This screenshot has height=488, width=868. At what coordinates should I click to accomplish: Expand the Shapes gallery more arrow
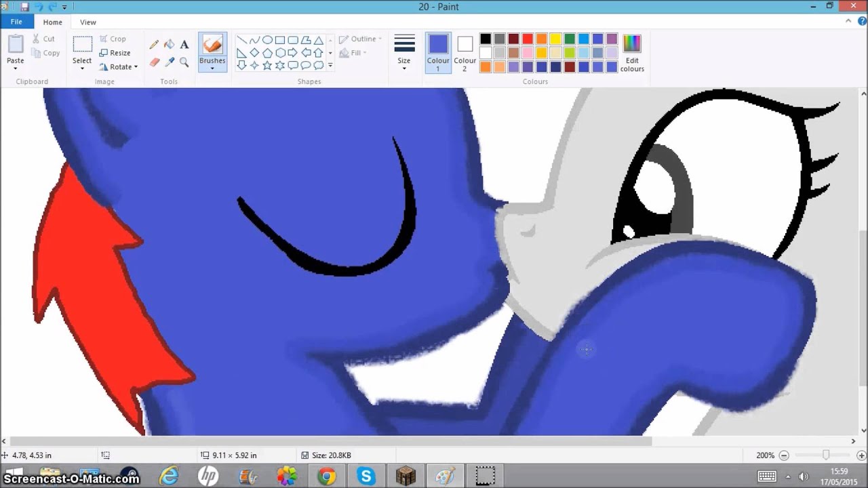(x=330, y=66)
